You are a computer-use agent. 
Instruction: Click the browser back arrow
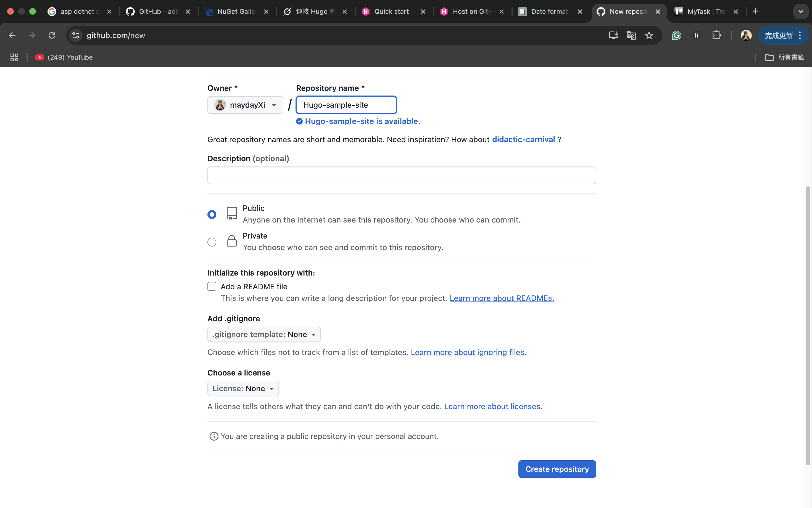pos(12,35)
